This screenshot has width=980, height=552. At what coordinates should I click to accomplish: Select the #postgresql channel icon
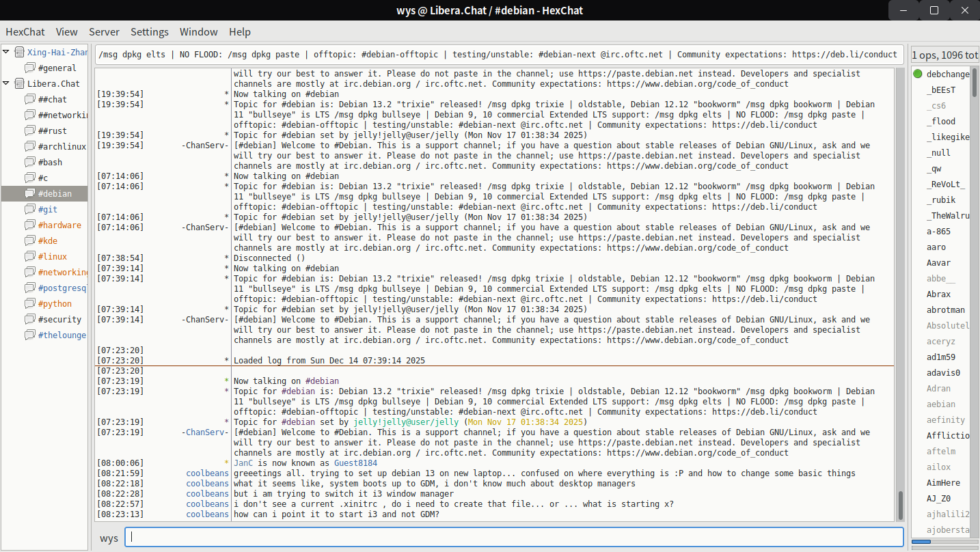29,288
